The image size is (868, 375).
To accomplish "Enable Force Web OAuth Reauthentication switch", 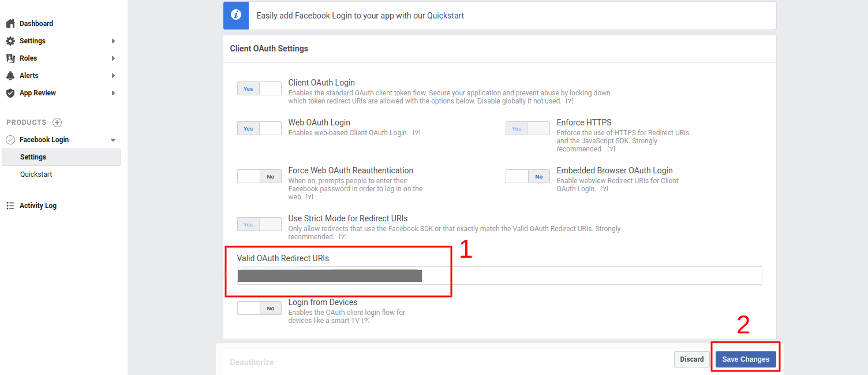I will (x=259, y=177).
